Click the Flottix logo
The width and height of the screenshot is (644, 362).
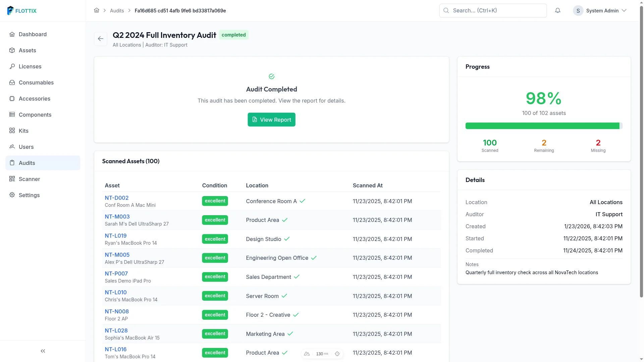[x=22, y=11]
